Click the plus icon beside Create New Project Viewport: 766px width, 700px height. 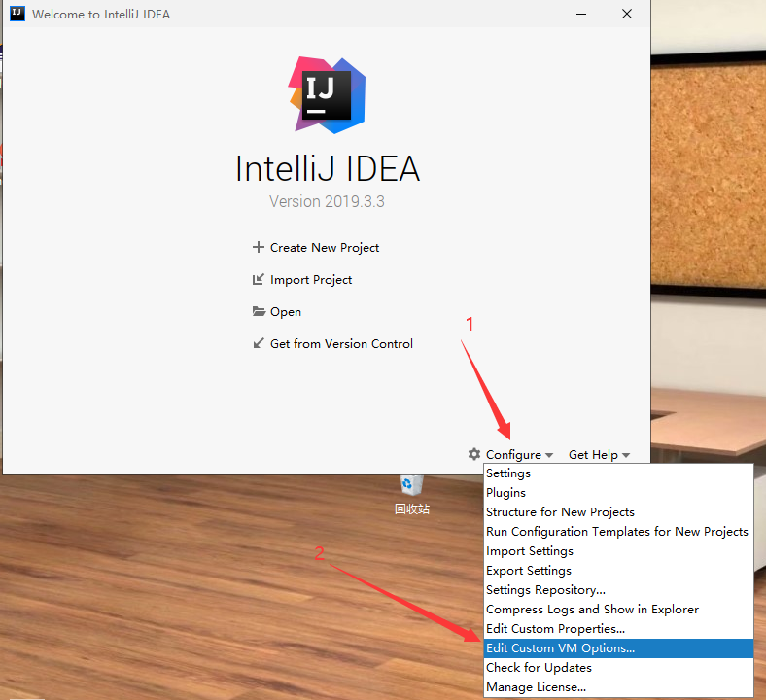tap(258, 247)
